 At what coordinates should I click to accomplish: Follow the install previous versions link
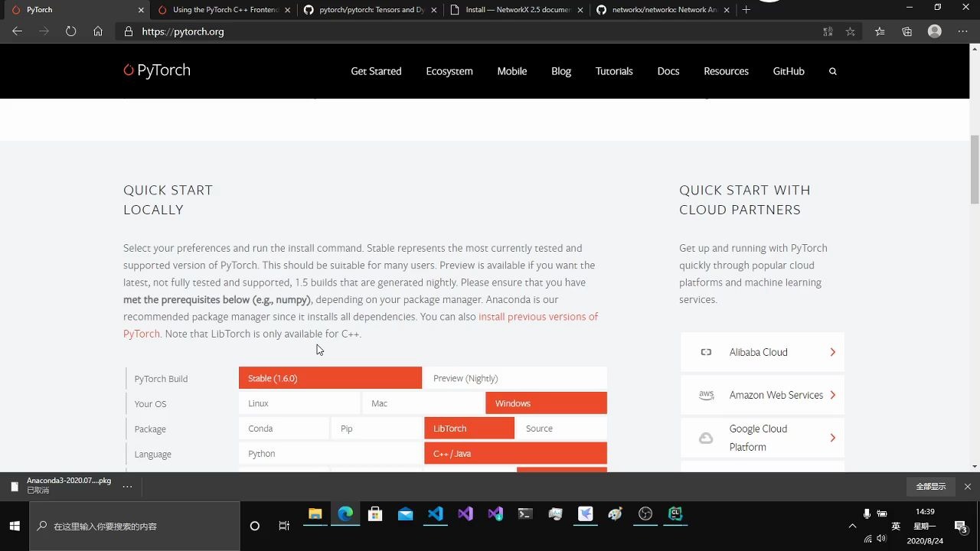coord(538,316)
